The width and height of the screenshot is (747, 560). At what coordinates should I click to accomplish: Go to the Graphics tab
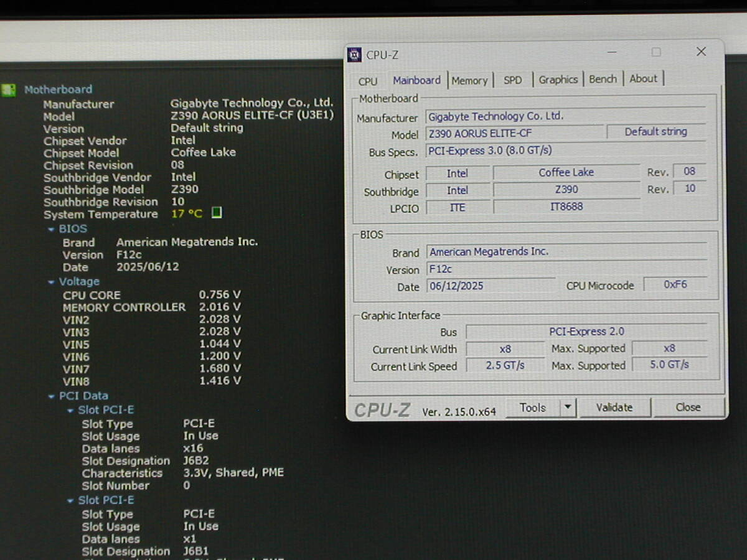(x=558, y=80)
